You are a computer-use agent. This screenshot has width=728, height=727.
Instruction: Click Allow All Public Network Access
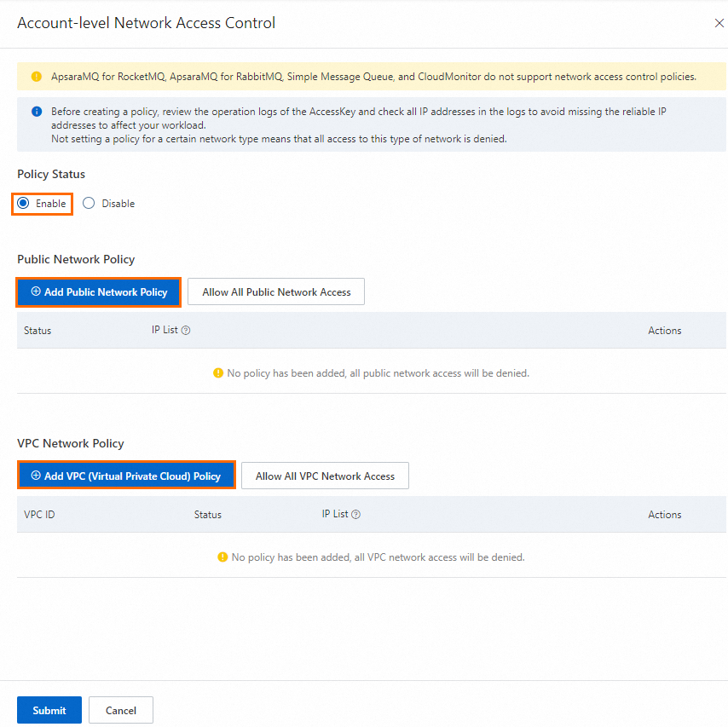(276, 292)
